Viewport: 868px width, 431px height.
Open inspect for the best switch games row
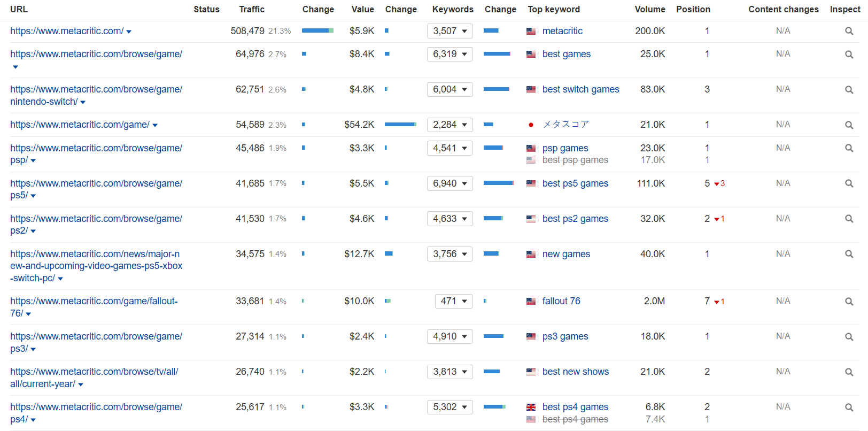click(849, 89)
